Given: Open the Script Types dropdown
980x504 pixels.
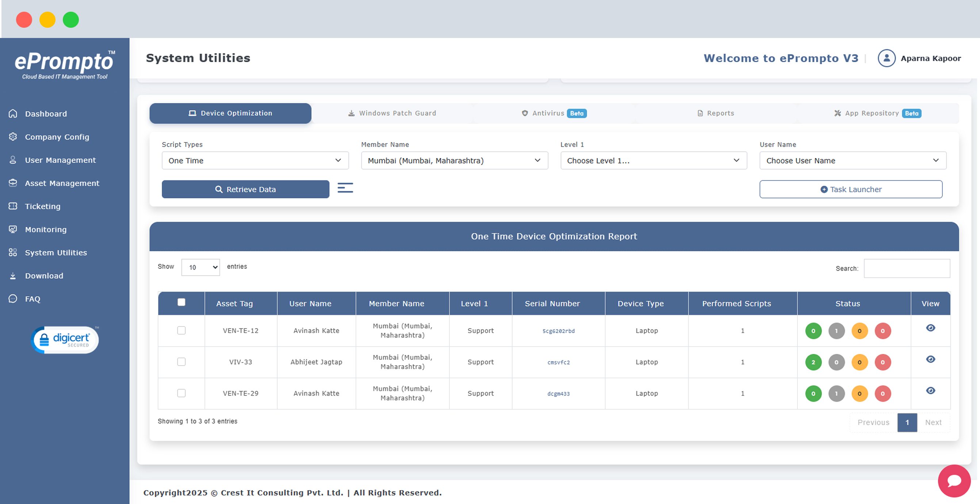Looking at the screenshot, I should [255, 160].
